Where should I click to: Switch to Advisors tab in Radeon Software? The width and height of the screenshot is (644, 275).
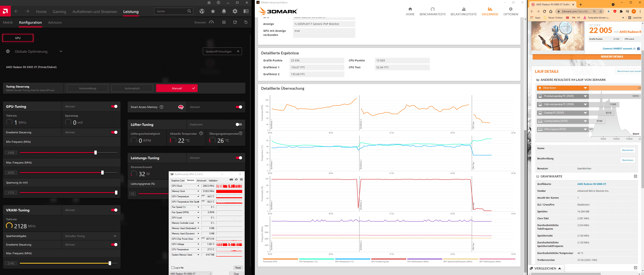(55, 22)
